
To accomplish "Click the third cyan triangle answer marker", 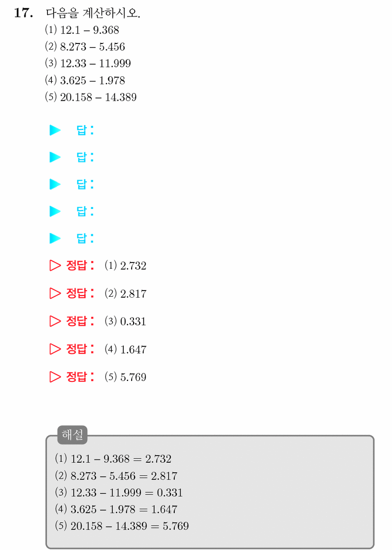I will coord(55,184).
